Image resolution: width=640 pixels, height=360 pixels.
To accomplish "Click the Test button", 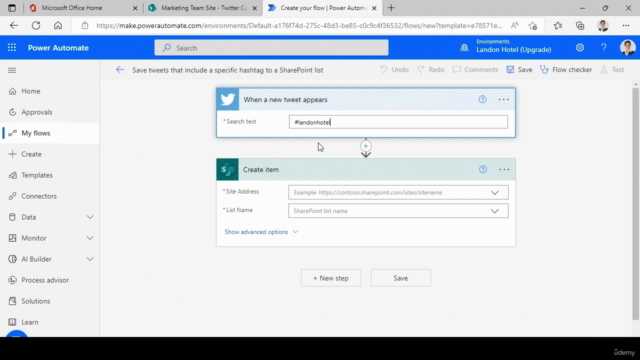I will coord(612,70).
